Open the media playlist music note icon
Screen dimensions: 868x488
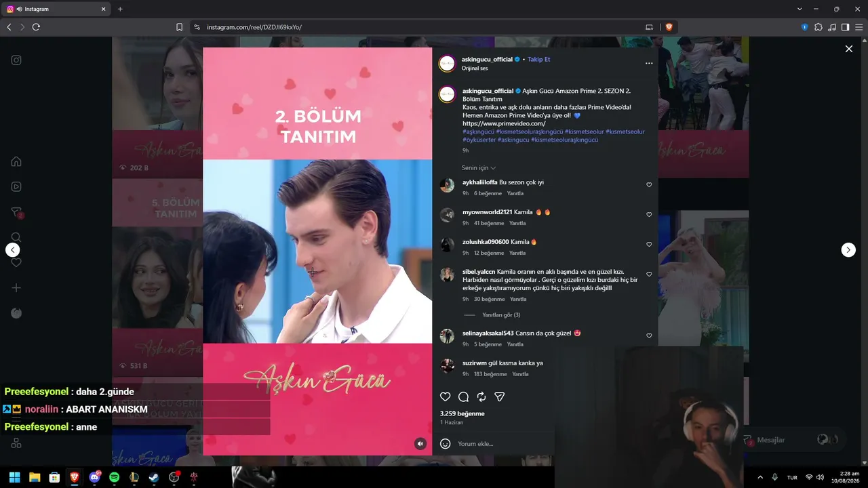point(832,27)
